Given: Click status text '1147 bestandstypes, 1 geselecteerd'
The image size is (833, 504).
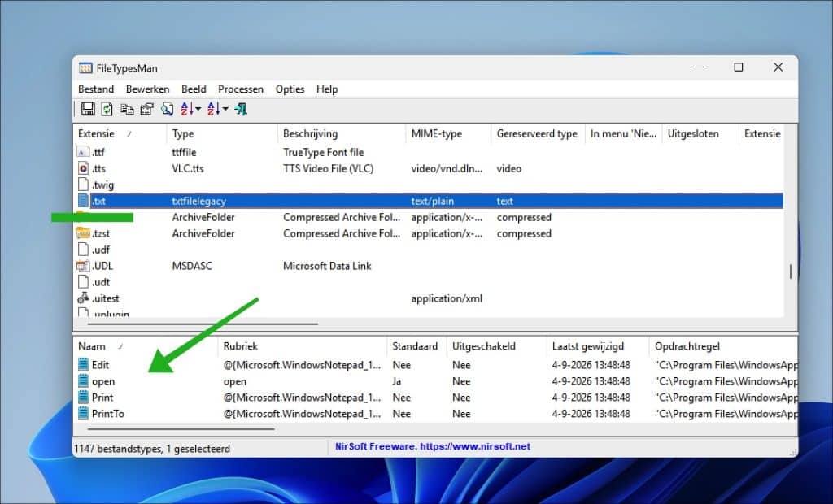Looking at the screenshot, I should click(x=152, y=449).
